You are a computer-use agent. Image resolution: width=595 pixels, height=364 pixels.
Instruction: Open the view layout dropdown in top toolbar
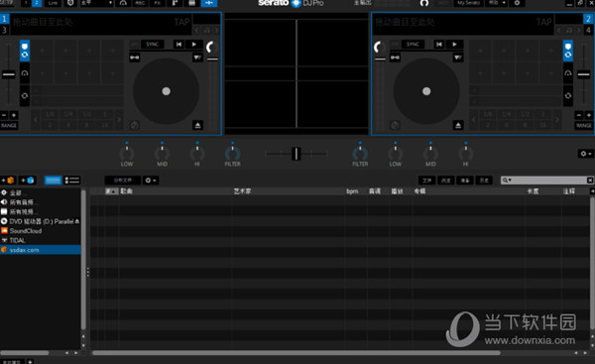(x=97, y=3)
